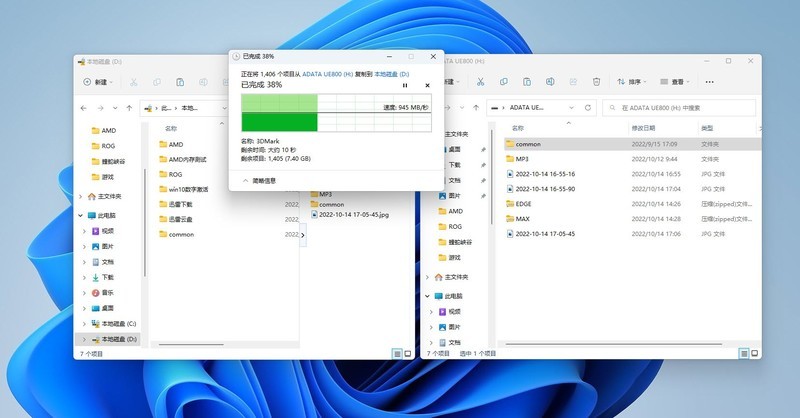The width and height of the screenshot is (800, 418).
Task: Sort by 名称 column in ADATA window
Action: tap(518, 128)
